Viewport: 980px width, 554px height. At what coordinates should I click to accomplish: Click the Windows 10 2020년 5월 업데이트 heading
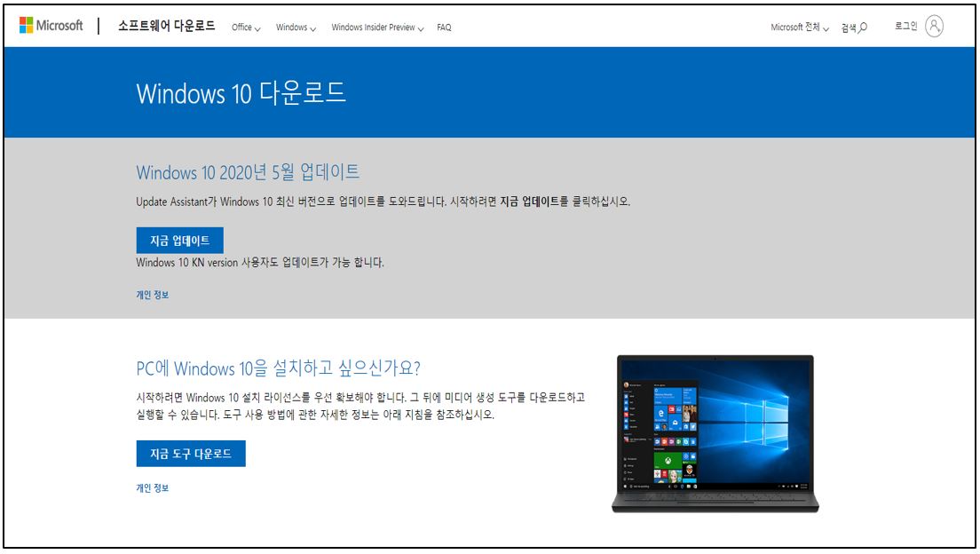pyautogui.click(x=248, y=172)
